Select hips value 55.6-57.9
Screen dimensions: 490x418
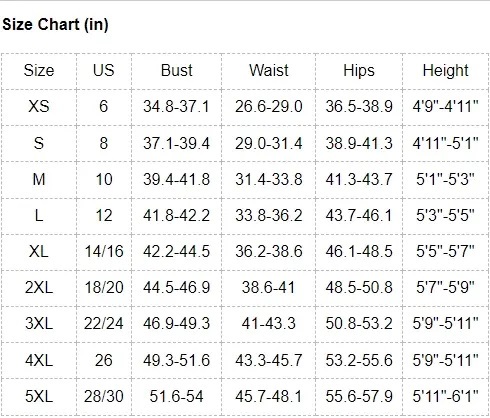pos(359,396)
